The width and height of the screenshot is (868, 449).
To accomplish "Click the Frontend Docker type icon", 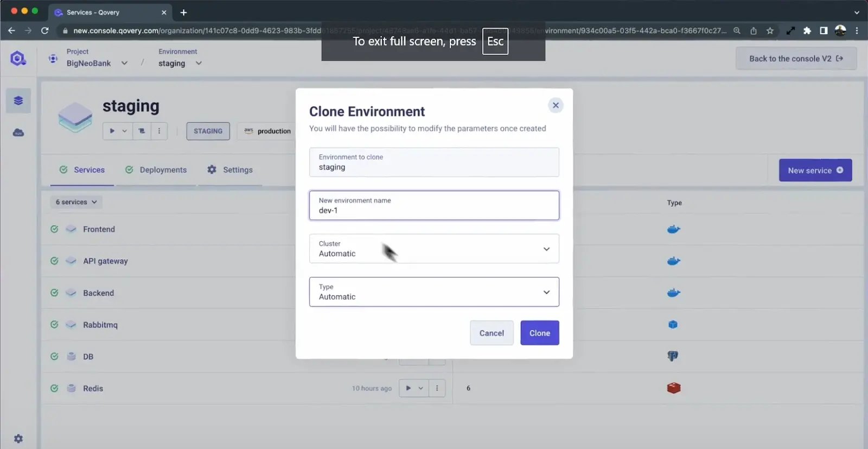I will tap(673, 229).
